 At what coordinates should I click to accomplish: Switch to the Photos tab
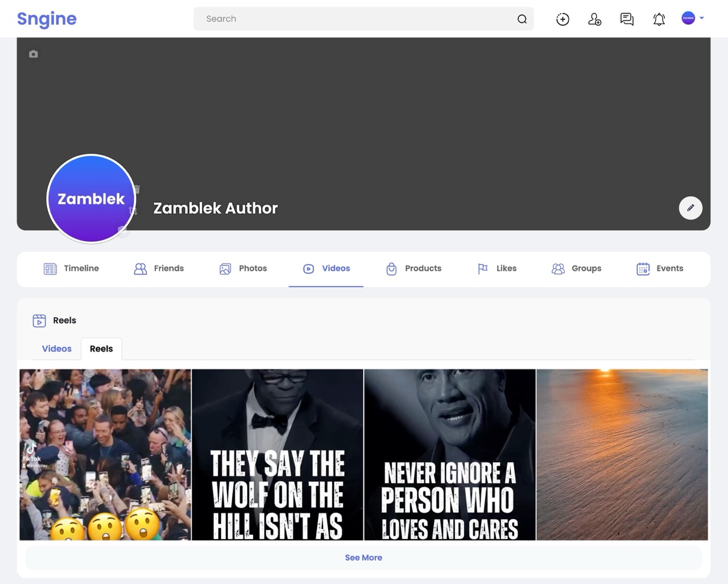coord(243,268)
